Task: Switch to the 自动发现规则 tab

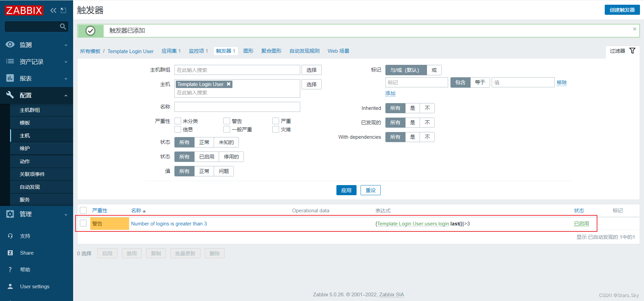Action: pos(304,51)
